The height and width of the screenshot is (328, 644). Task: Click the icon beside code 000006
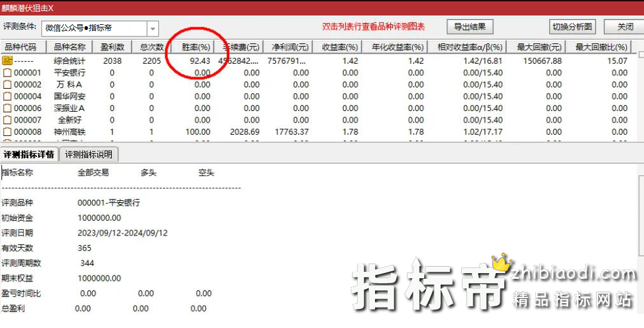coord(7,108)
